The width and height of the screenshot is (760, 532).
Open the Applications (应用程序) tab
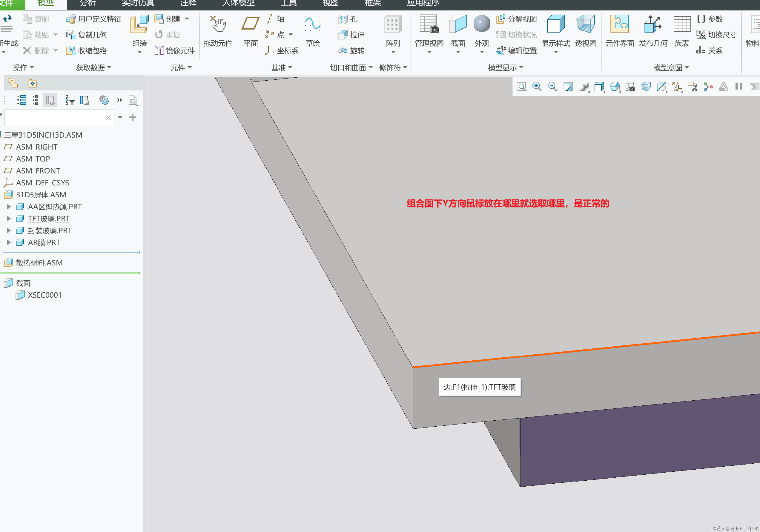pyautogui.click(x=423, y=4)
